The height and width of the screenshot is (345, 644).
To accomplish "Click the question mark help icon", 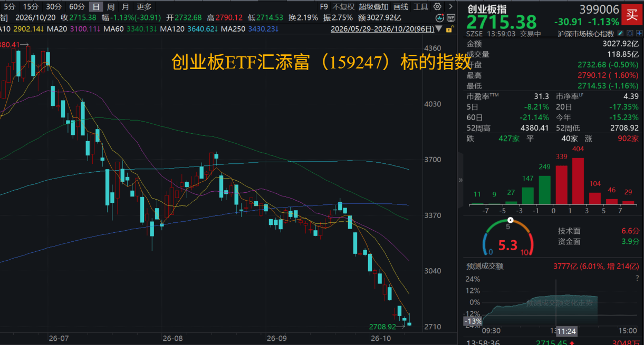I will [637, 278].
